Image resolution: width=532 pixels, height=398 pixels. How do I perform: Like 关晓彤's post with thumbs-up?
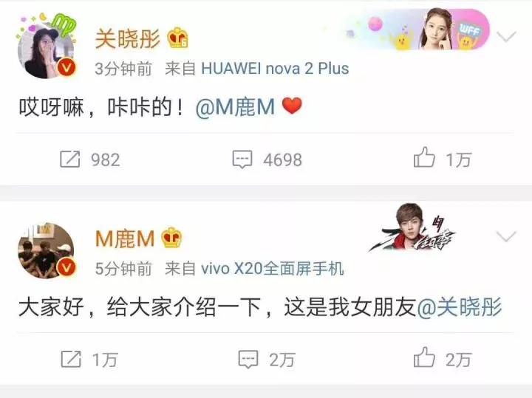pyautogui.click(x=424, y=157)
